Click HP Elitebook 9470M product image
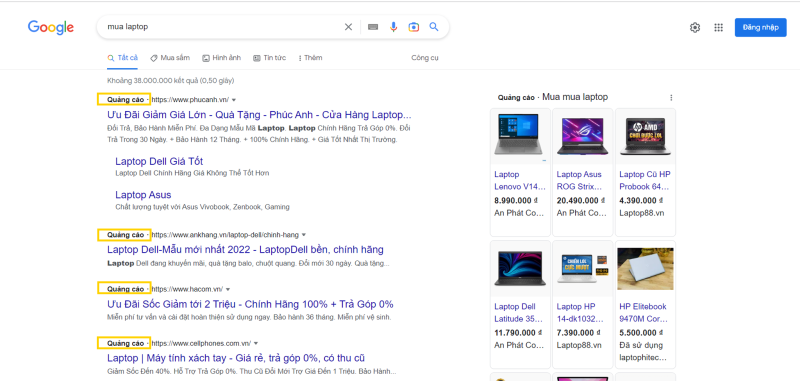The width and height of the screenshot is (800, 386). coord(645,269)
